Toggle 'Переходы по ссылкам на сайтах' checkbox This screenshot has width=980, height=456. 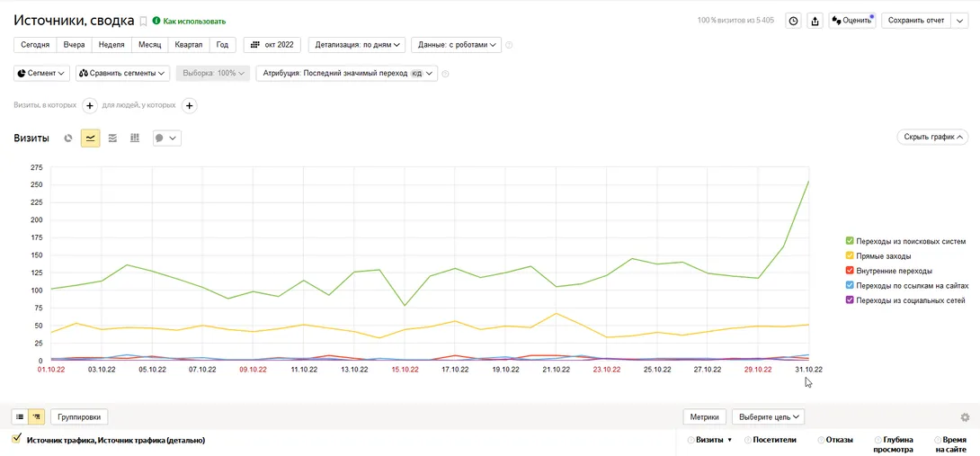850,285
